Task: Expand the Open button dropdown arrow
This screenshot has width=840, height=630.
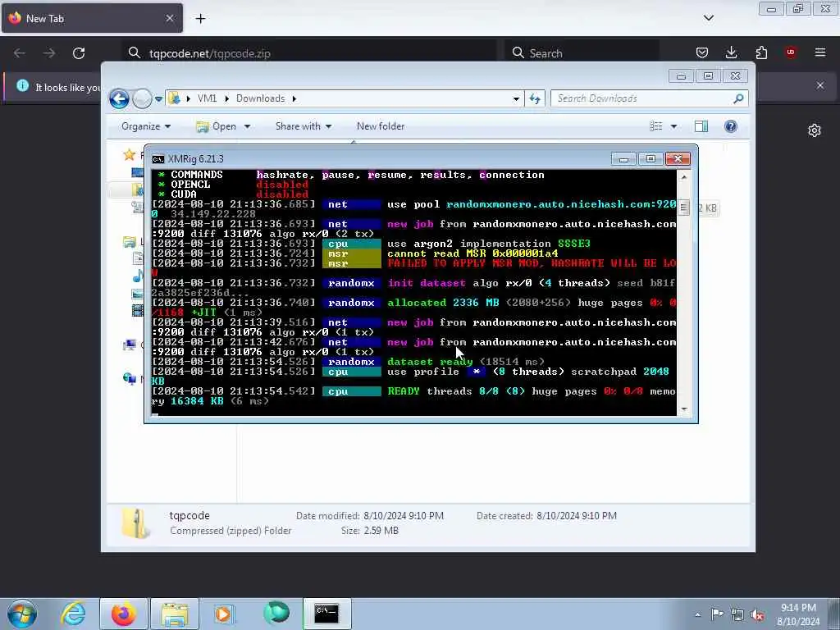Action: pyautogui.click(x=247, y=127)
